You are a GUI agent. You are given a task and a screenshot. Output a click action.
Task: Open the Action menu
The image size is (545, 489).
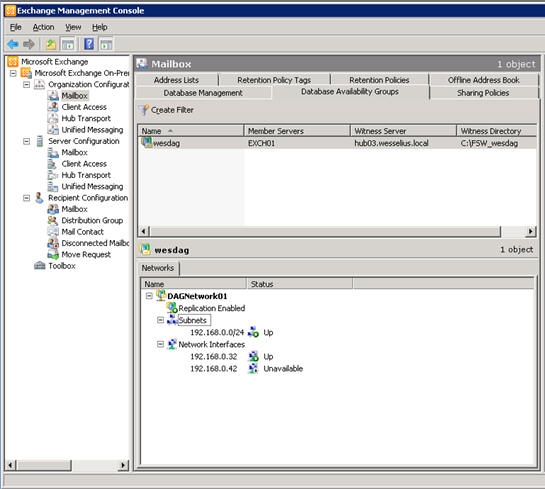tap(43, 27)
